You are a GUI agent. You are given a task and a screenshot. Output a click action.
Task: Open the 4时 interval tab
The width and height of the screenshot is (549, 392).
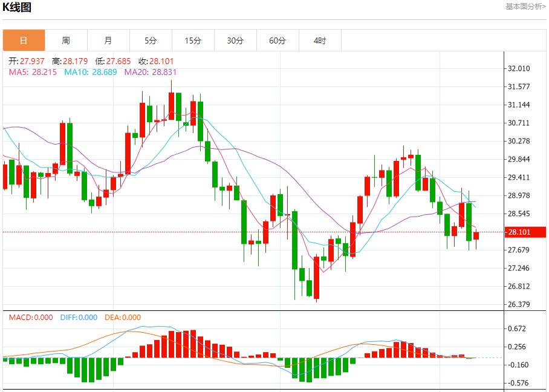320,41
